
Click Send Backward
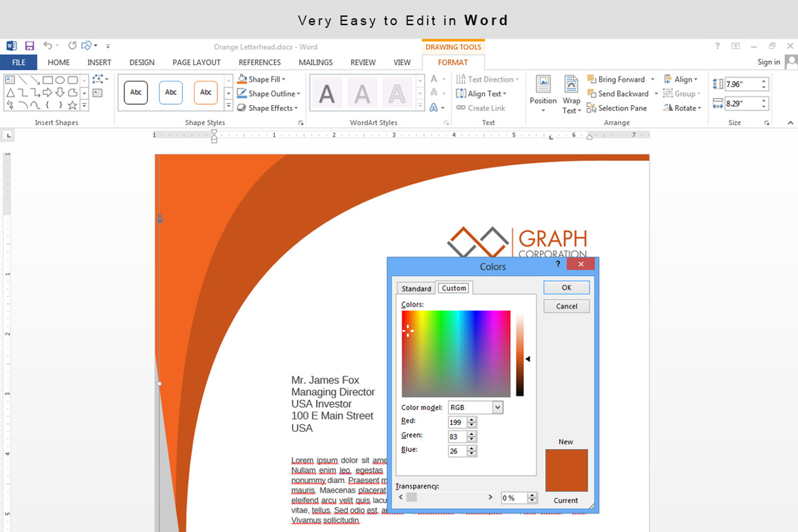click(x=618, y=94)
